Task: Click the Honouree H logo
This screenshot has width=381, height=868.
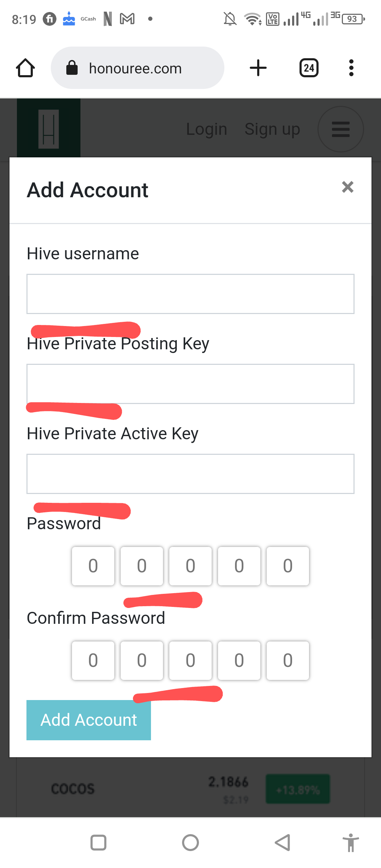Action: coord(49,128)
